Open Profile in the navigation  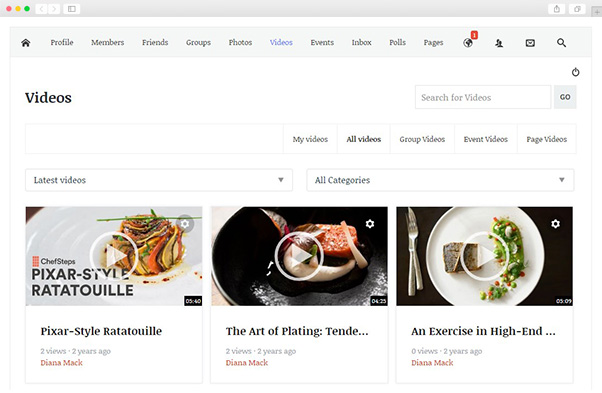(x=62, y=43)
